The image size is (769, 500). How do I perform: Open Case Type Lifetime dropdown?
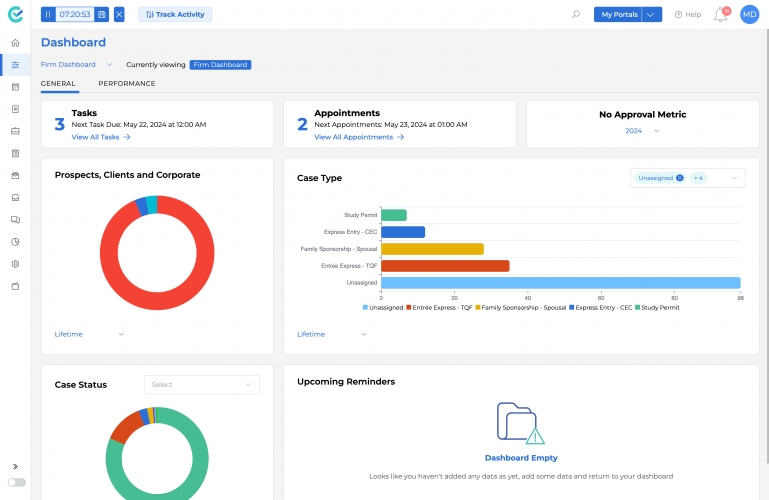pyautogui.click(x=332, y=334)
